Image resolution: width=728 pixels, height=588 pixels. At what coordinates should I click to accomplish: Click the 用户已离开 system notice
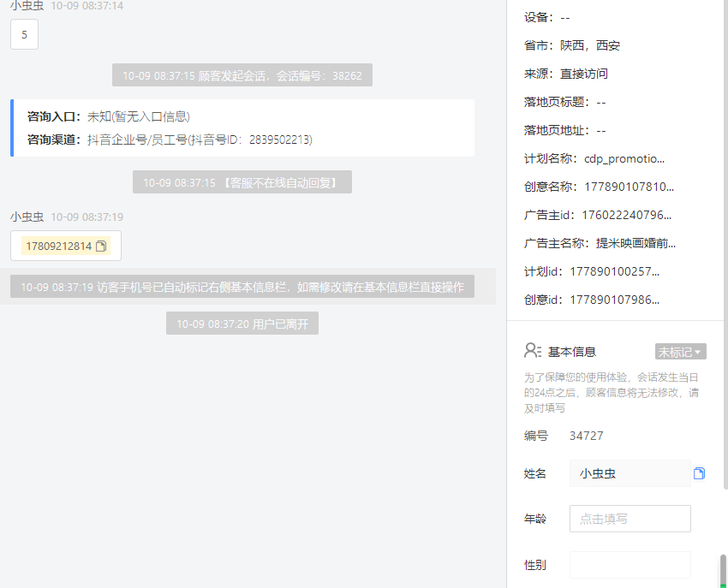pyautogui.click(x=242, y=324)
